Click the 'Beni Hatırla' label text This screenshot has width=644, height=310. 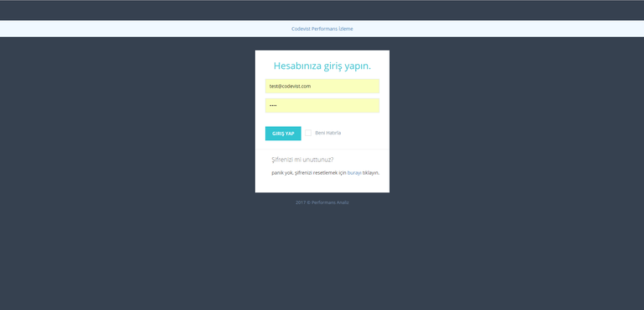pos(327,133)
